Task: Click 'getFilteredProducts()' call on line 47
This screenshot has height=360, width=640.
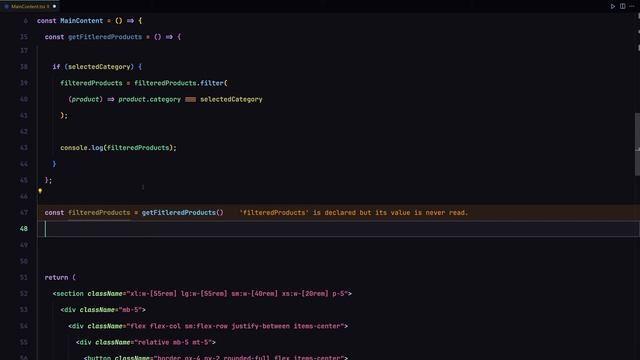Action: point(182,213)
